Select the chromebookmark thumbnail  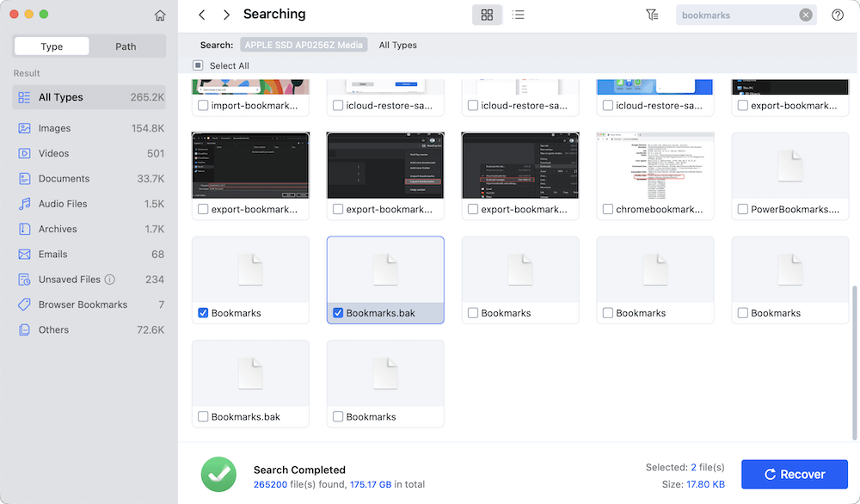[654, 166]
